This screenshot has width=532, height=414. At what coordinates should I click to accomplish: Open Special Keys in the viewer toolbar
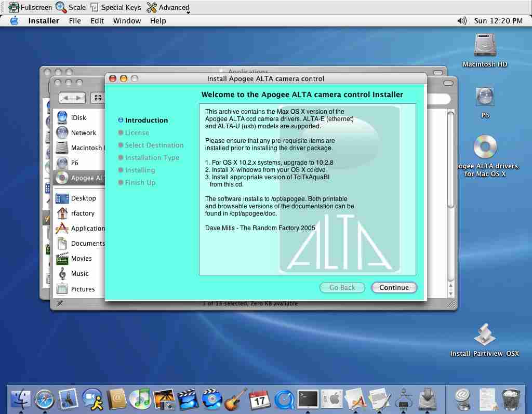click(x=116, y=7)
